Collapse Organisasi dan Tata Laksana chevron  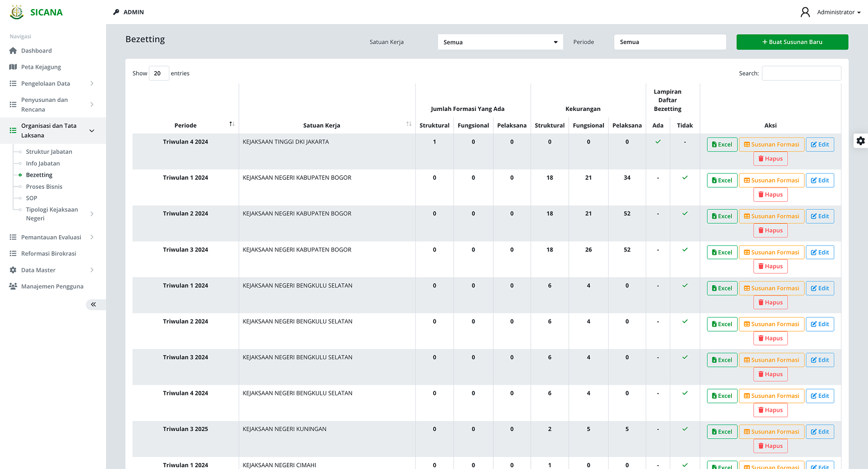tap(92, 131)
